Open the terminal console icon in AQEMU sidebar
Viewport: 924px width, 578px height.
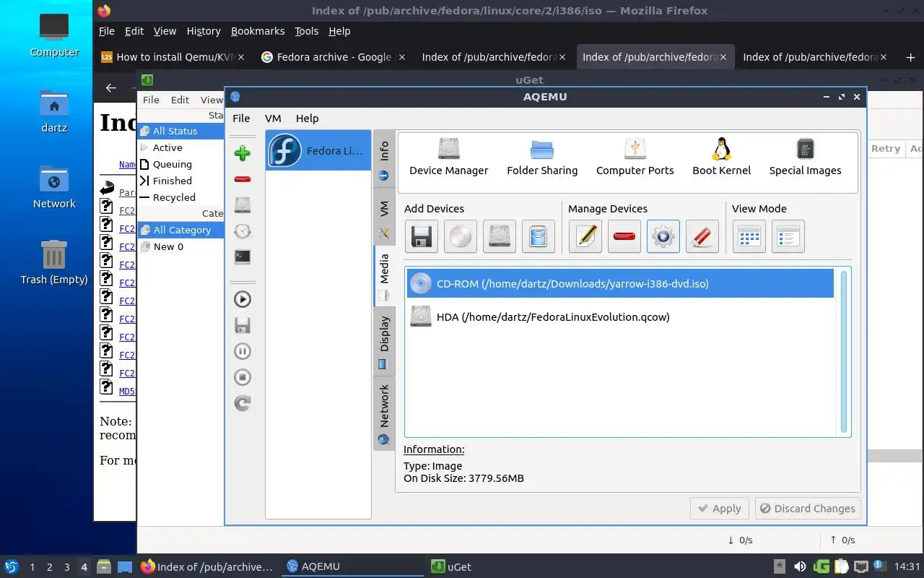point(243,256)
